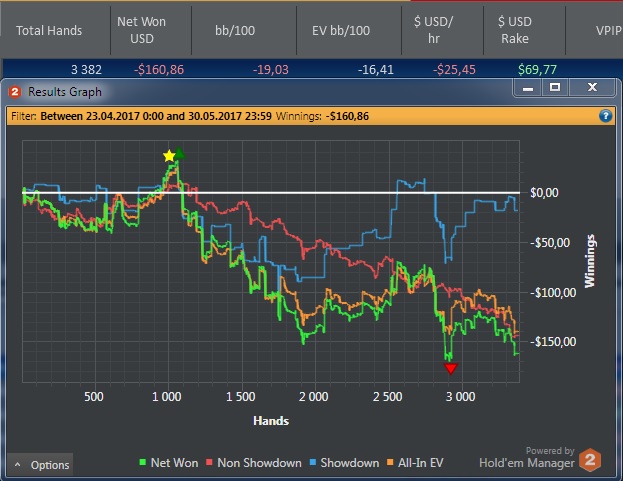This screenshot has width=623, height=481.
Task: Toggle the Net Won legend entry
Action: [x=169, y=463]
